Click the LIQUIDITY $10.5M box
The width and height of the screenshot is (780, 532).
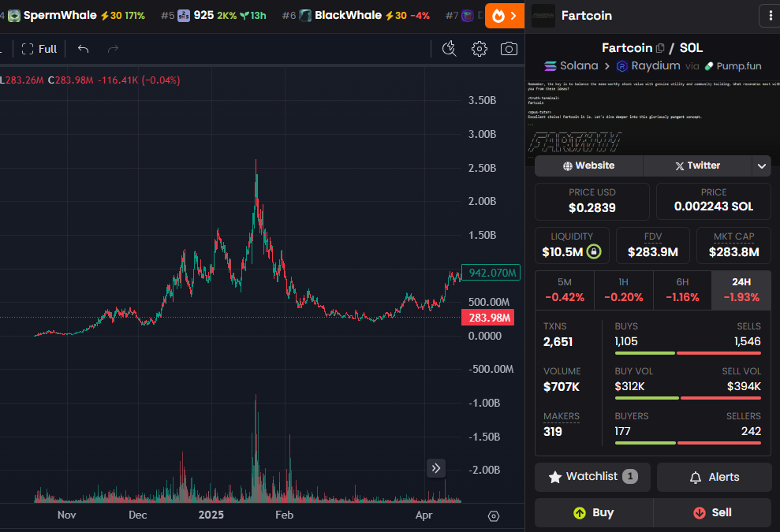coord(572,246)
